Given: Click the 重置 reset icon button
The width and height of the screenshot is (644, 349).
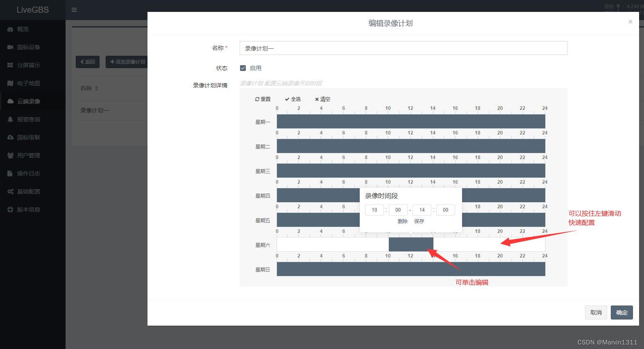Looking at the screenshot, I should coord(263,99).
